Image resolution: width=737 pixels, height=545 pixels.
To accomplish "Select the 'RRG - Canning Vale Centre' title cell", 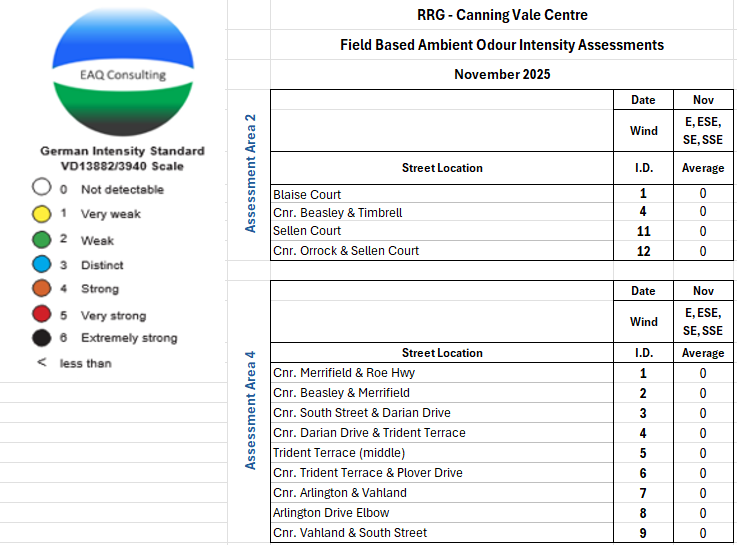I will pos(501,15).
